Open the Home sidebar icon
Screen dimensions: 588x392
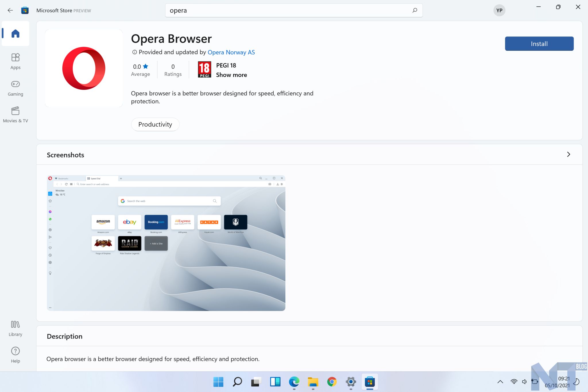coord(16,34)
